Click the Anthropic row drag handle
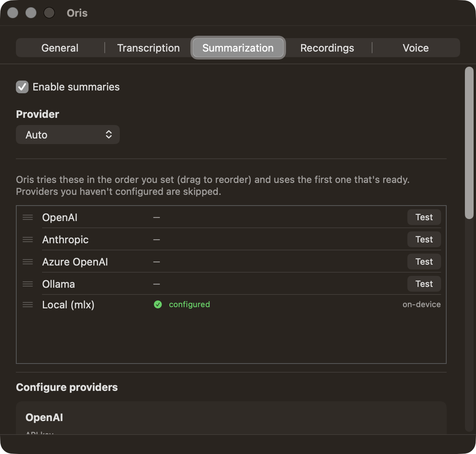476x454 pixels. [28, 239]
